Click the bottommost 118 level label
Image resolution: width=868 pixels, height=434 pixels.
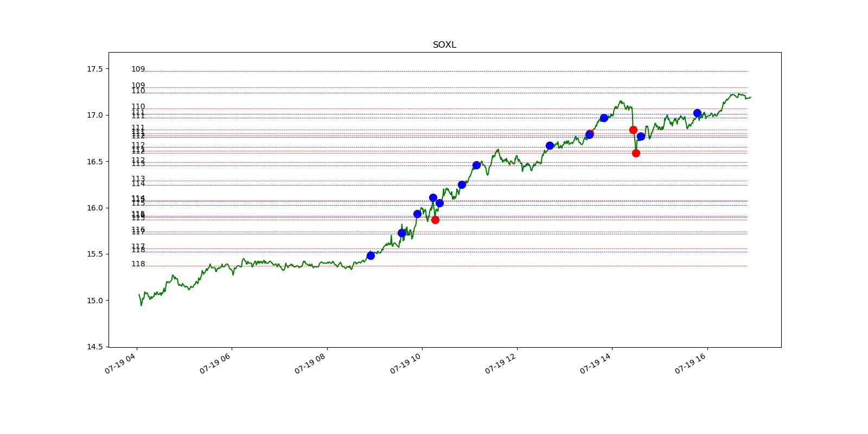(138, 264)
